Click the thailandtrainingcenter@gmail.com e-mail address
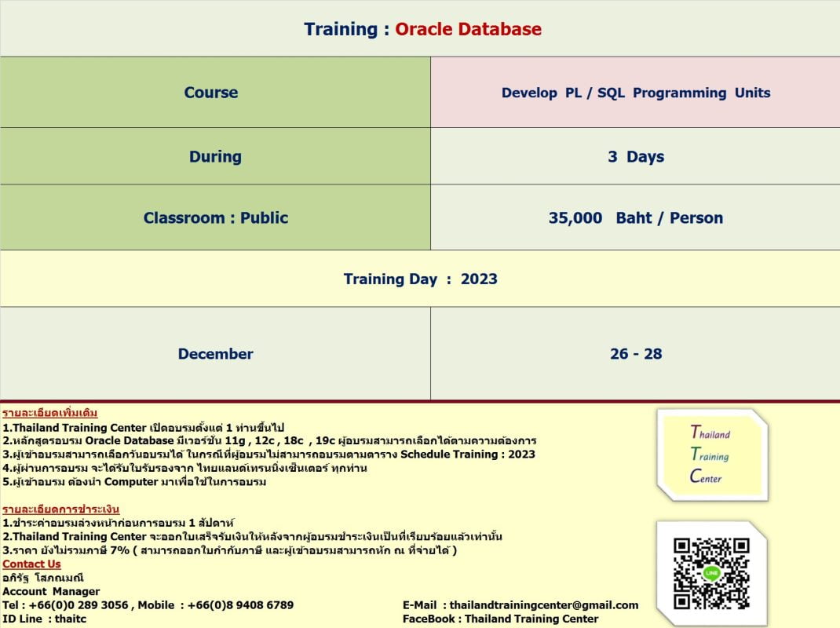Image resolution: width=840 pixels, height=628 pixels. tap(544, 605)
